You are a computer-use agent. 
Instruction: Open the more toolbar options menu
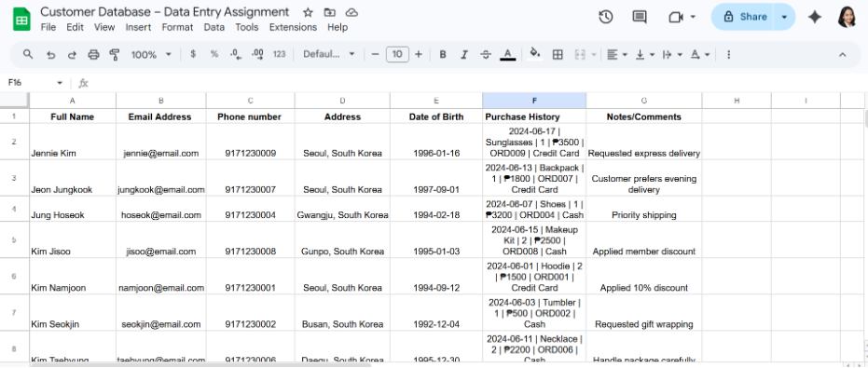[728, 54]
